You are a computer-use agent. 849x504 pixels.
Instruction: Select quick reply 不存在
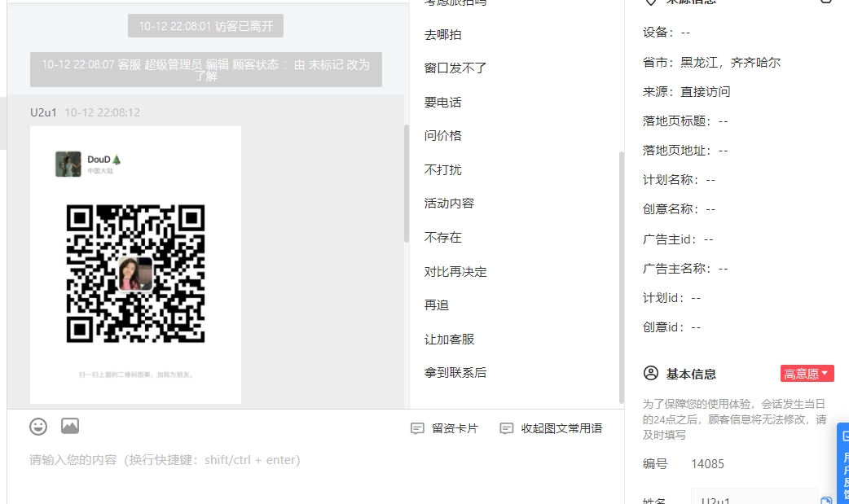pyautogui.click(x=443, y=238)
